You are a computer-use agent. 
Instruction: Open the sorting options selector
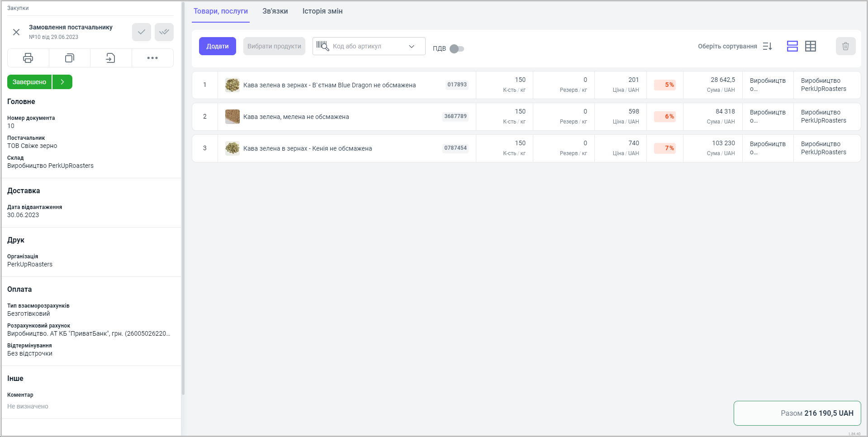click(735, 46)
